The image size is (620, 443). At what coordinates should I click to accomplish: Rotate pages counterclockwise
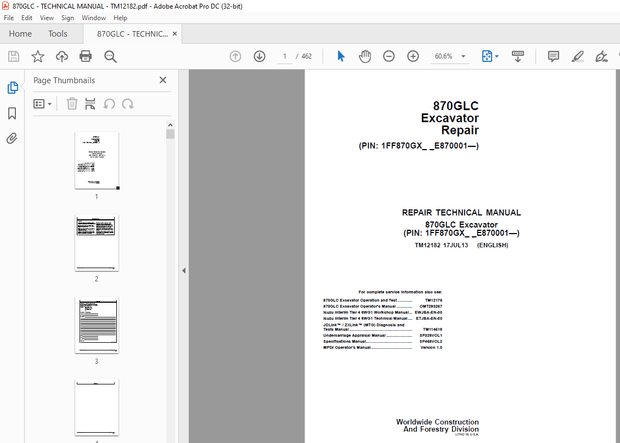click(109, 104)
